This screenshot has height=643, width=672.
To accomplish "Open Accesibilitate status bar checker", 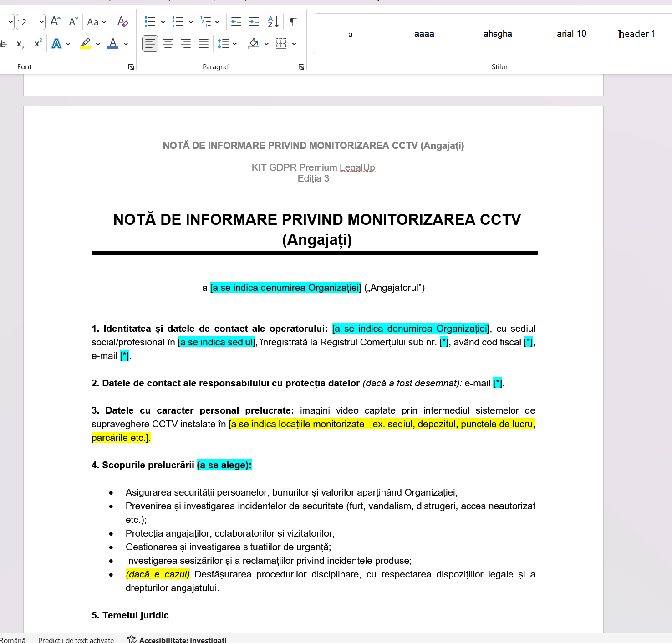I will click(177, 639).
